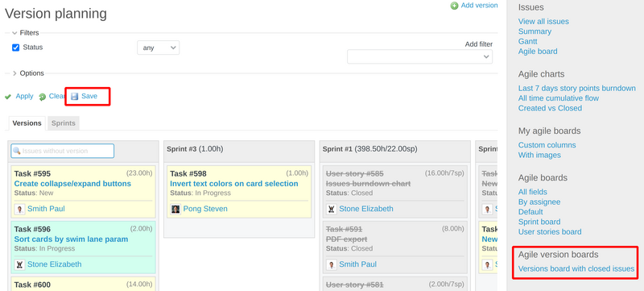Open the Gantt sidebar link
The width and height of the screenshot is (644, 291).
(528, 41)
